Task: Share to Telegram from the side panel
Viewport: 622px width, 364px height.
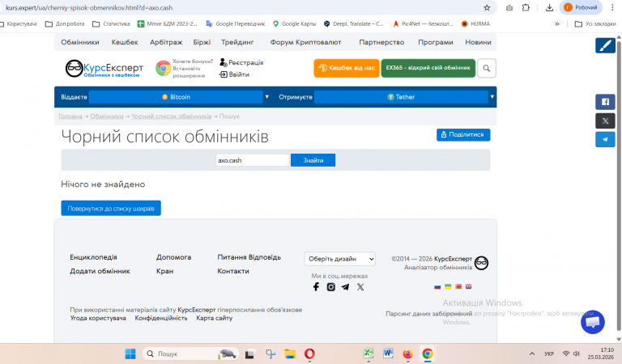Action: coord(605,139)
